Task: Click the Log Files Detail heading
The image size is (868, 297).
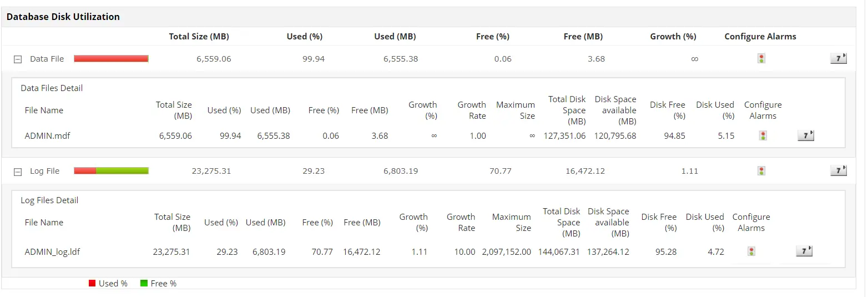Action: tap(49, 200)
